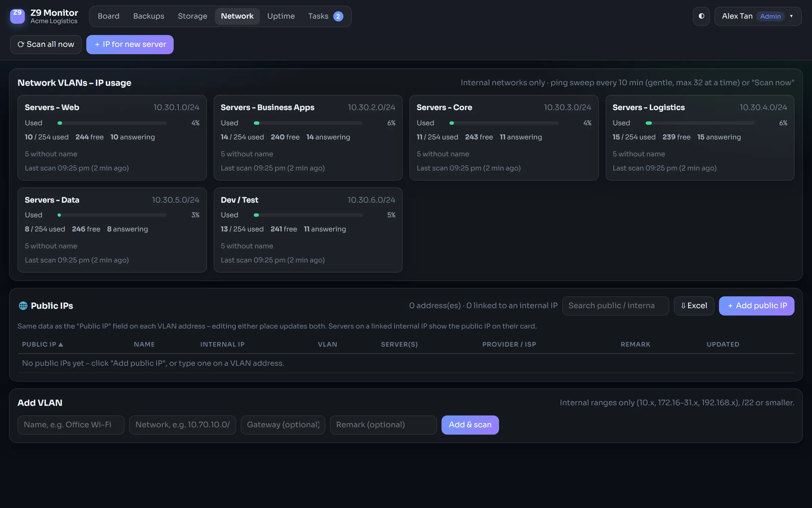812x508 pixels.
Task: Toggle the dark/light theme icon
Action: pyautogui.click(x=701, y=16)
